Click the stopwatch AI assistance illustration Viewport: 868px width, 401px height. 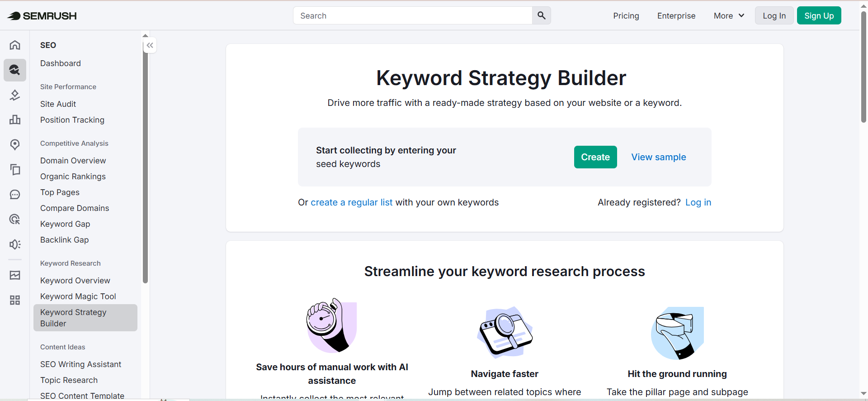pyautogui.click(x=332, y=325)
